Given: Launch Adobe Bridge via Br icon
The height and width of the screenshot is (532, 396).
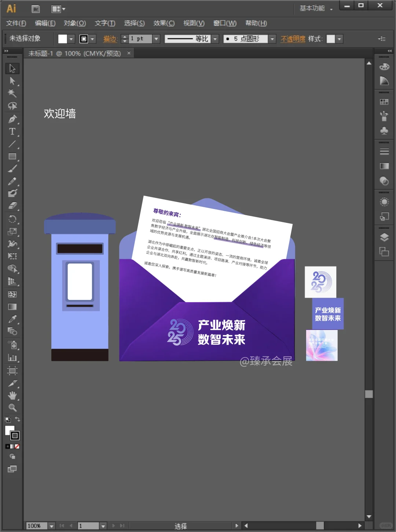Looking at the screenshot, I should point(36,9).
